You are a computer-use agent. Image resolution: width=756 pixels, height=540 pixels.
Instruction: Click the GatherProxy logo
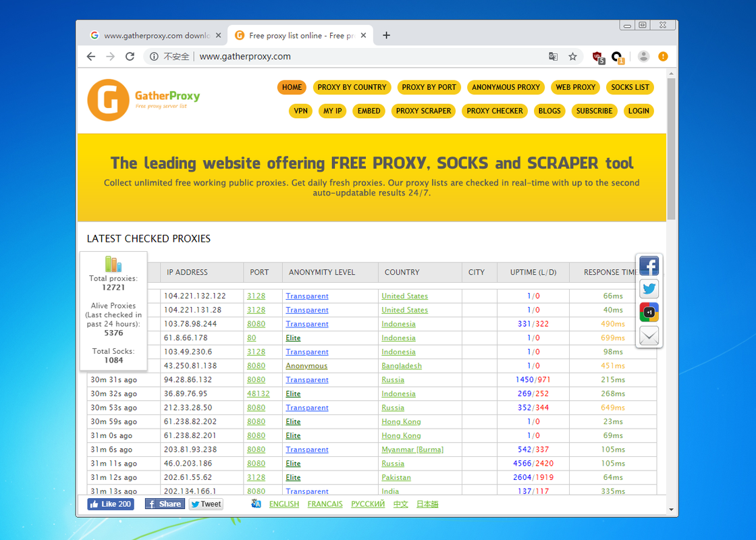[x=143, y=100]
